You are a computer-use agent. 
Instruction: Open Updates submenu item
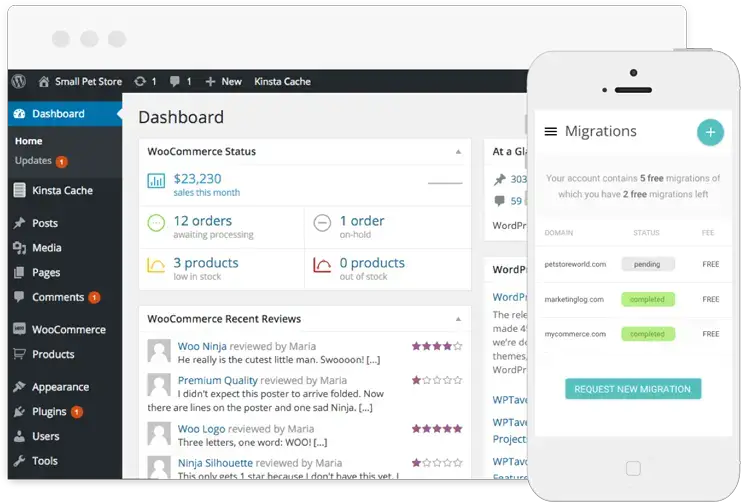coord(33,161)
